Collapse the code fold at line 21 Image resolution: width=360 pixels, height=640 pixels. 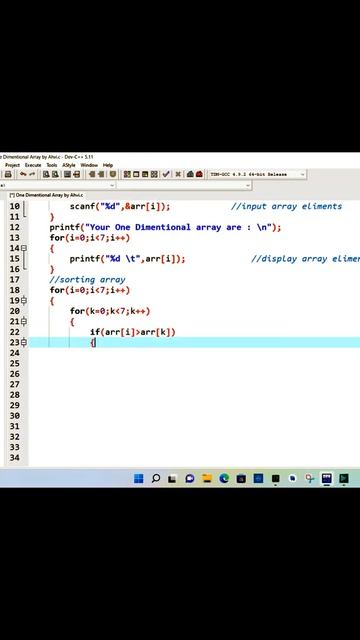24,322
